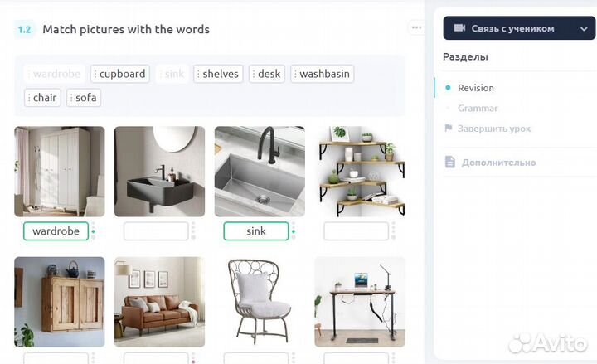Click the washbasin word chip
Image resolution: width=597 pixels, height=364 pixels.
(322, 74)
